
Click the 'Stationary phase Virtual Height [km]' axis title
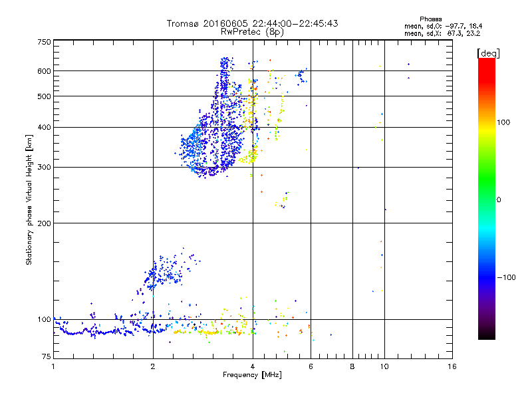coord(29,199)
